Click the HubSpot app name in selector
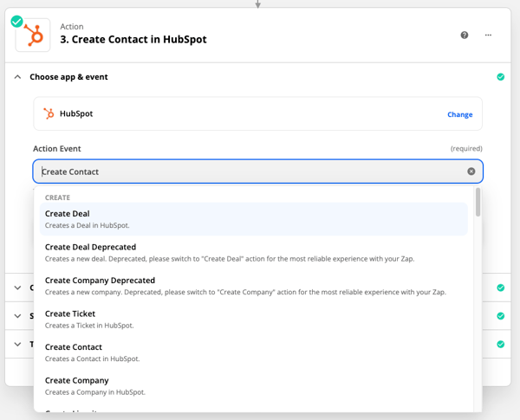Image resolution: width=520 pixels, height=420 pixels. tap(76, 113)
